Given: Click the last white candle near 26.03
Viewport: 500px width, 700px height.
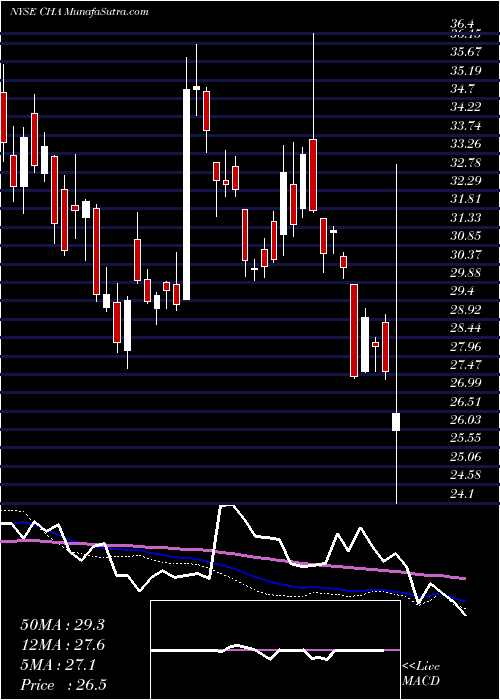Looking at the screenshot, I should tap(396, 422).
